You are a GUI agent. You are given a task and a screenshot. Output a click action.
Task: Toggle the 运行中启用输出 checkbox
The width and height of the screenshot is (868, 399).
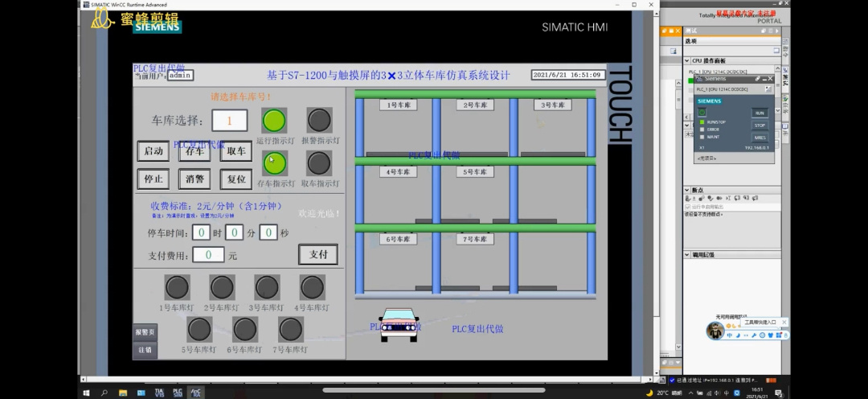(x=687, y=207)
